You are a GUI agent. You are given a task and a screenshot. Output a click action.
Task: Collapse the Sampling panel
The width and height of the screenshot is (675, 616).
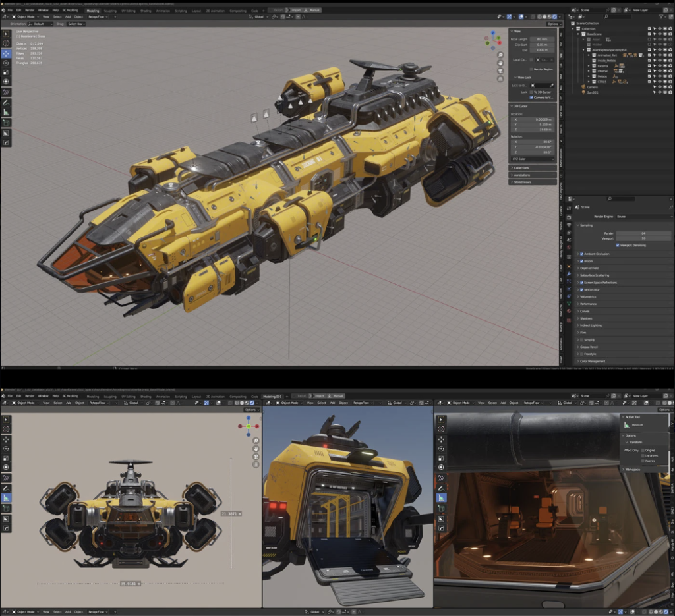625,225
